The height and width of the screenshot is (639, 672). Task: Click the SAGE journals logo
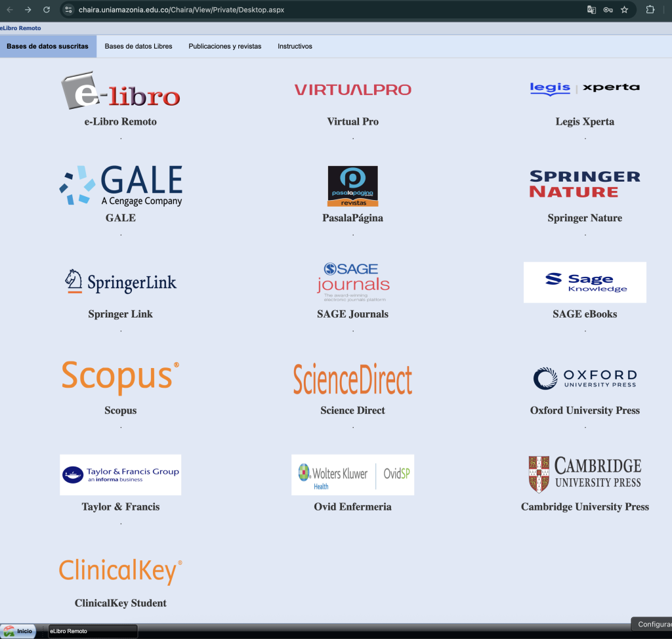[x=352, y=282]
